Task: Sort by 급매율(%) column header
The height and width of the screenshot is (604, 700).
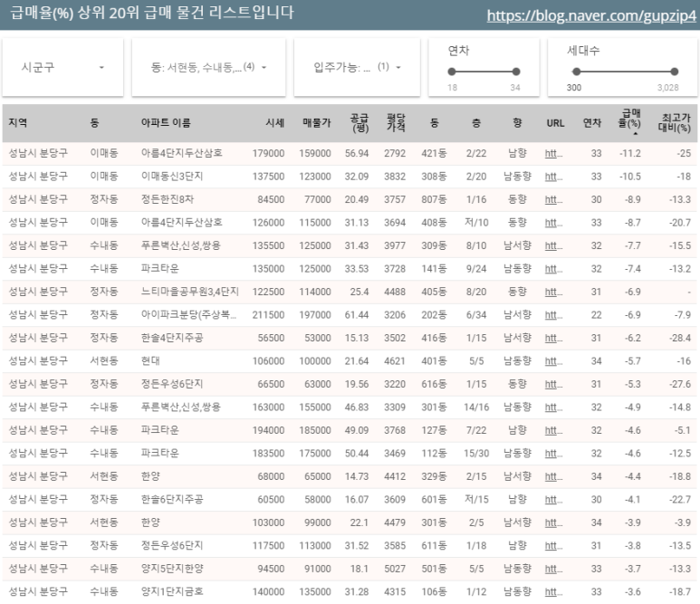Action: coord(629,121)
